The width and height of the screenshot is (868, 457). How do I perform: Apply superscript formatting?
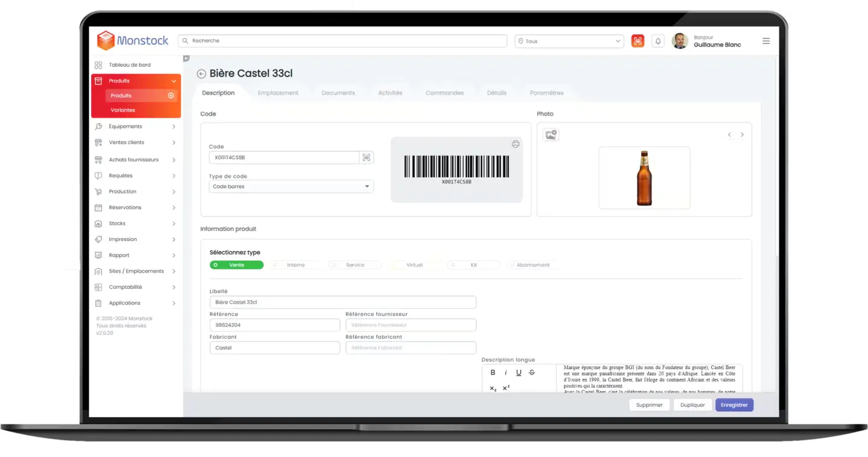[x=506, y=388]
